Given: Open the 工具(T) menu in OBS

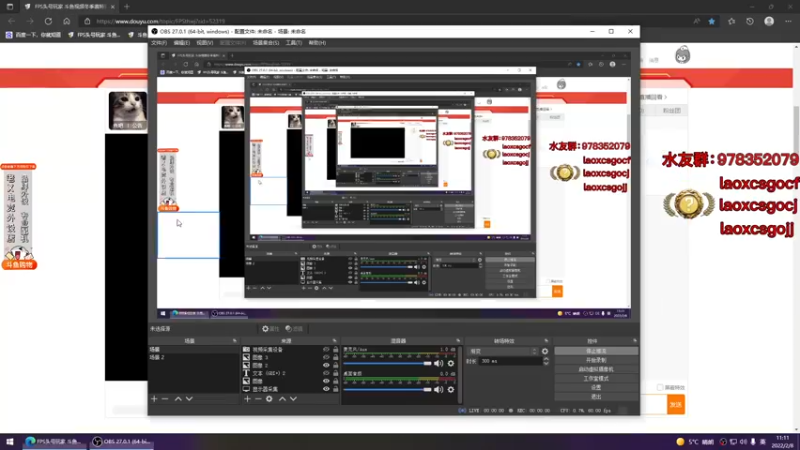Looking at the screenshot, I should (293, 43).
